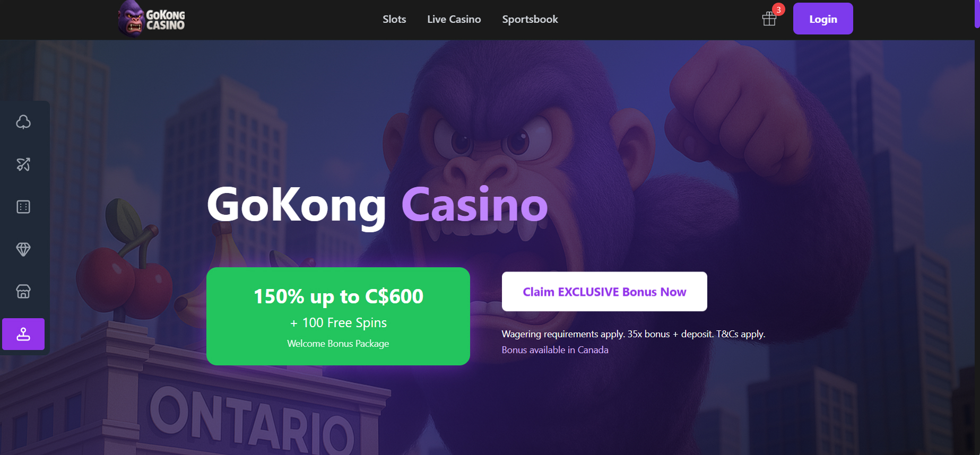Screen dimensions: 980x455
Task: Follow the Bonus available in Canada link
Action: pos(555,350)
